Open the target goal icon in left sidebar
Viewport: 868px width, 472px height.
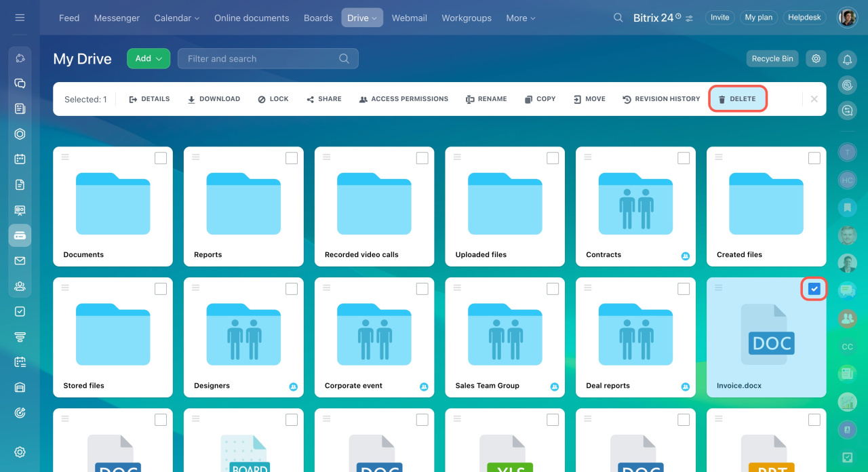20,413
